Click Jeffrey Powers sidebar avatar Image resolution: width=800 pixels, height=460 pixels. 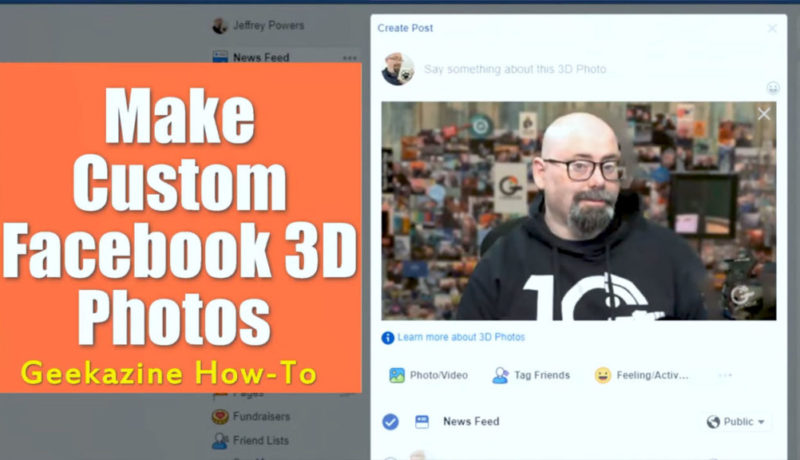point(220,25)
